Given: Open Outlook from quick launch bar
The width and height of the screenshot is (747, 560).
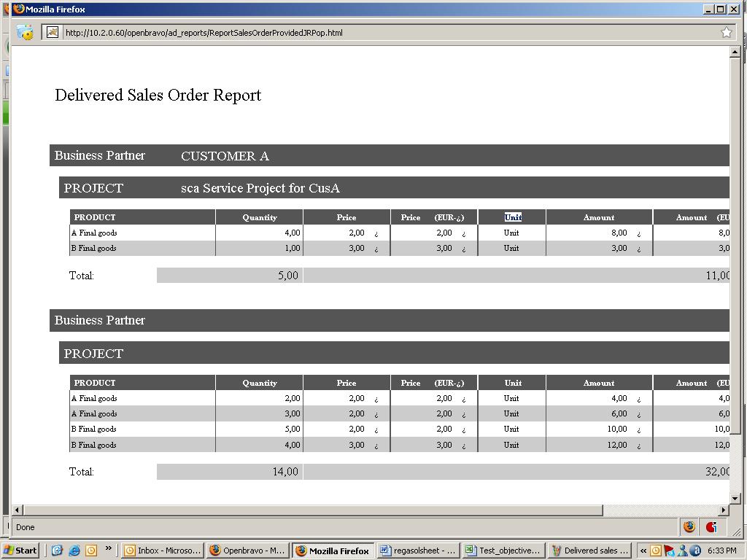Looking at the screenshot, I should [x=91, y=551].
